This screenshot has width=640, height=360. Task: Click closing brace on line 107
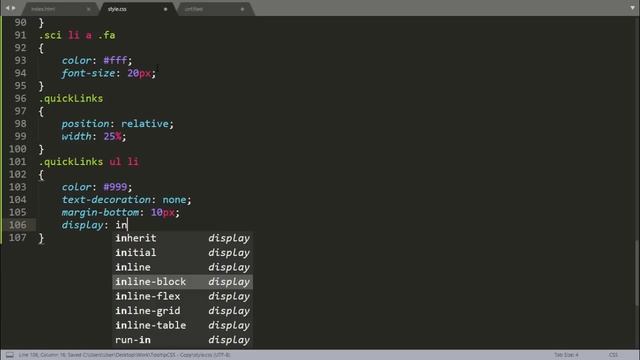pyautogui.click(x=41, y=238)
